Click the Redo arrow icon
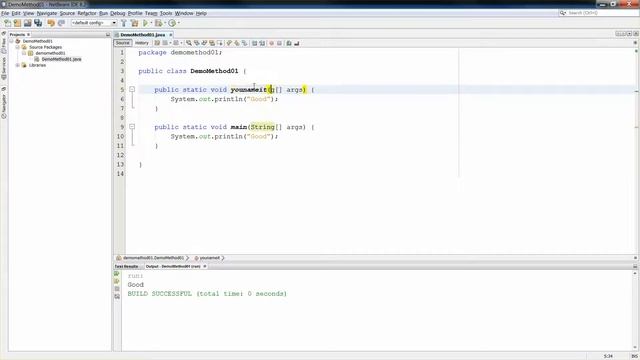Screen dimensions: 640x360 pos(61,23)
